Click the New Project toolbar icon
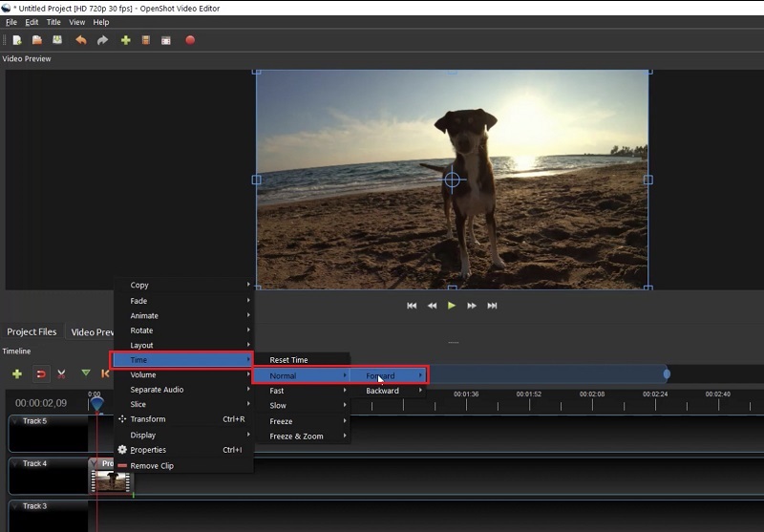 click(16, 40)
